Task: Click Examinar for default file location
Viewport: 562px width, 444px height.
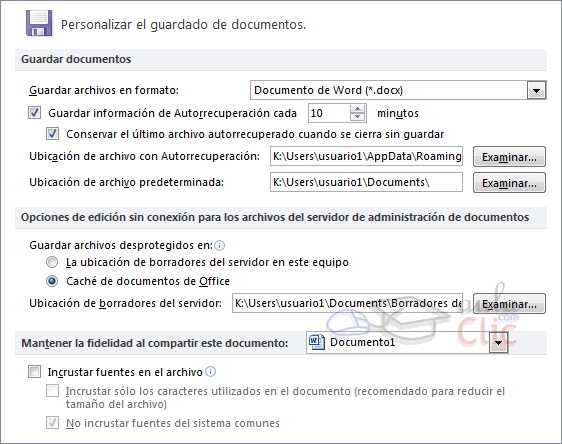Action: [x=509, y=183]
